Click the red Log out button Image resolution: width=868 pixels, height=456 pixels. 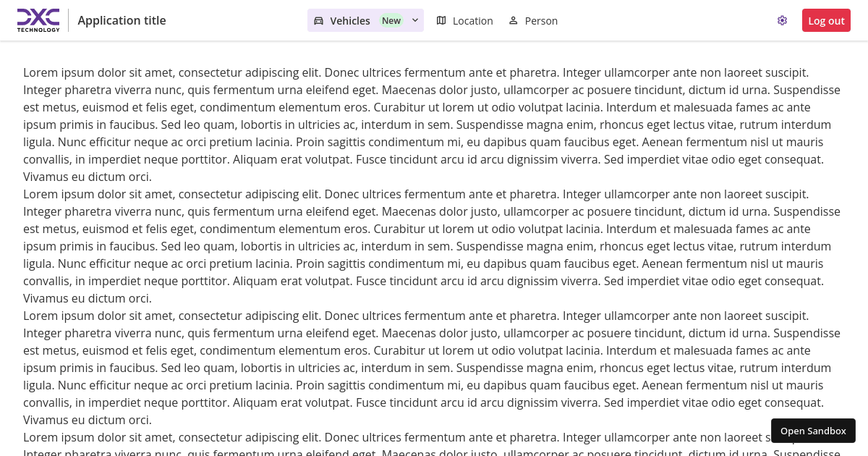pos(826,20)
